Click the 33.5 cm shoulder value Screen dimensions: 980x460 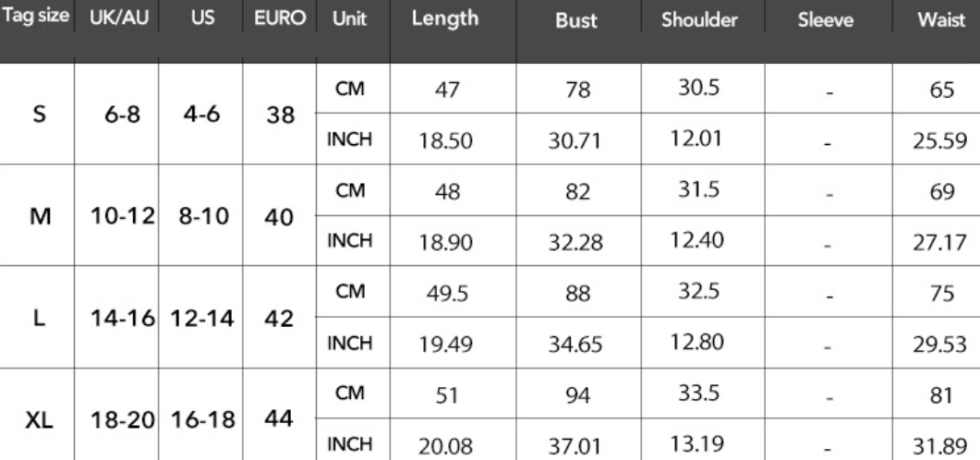[699, 393]
